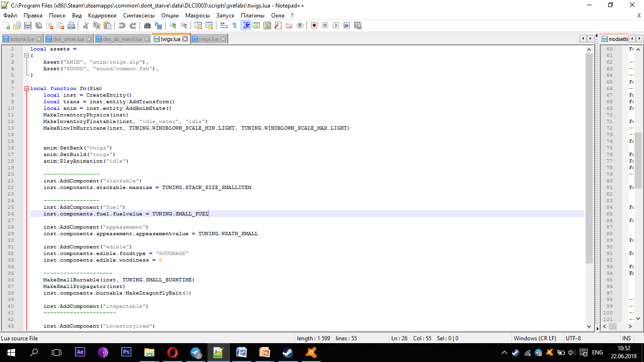
Task: Click the Save All toolbar icon
Action: pos(38,25)
